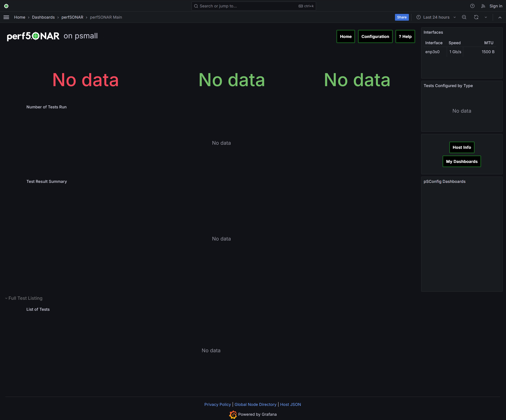Refresh the dashboard

tap(476, 17)
